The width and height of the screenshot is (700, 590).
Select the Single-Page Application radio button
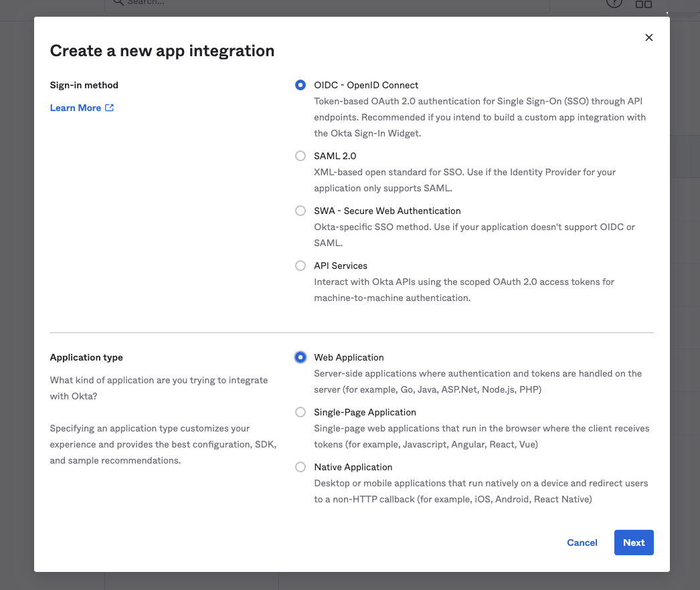300,412
